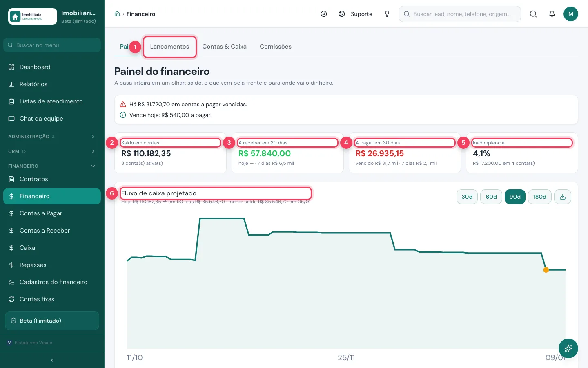The height and width of the screenshot is (368, 588).
Task: Open the Beta (Ilimitado) plan selector
Action: tap(52, 321)
